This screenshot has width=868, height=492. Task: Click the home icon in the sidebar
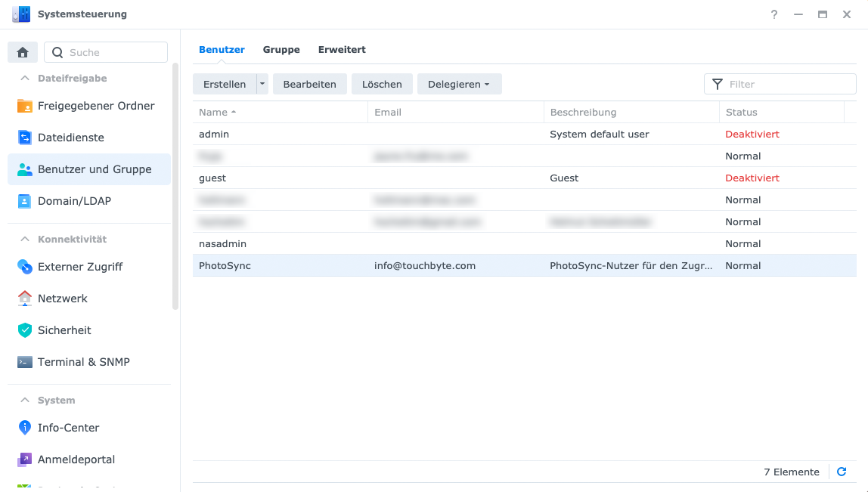23,52
